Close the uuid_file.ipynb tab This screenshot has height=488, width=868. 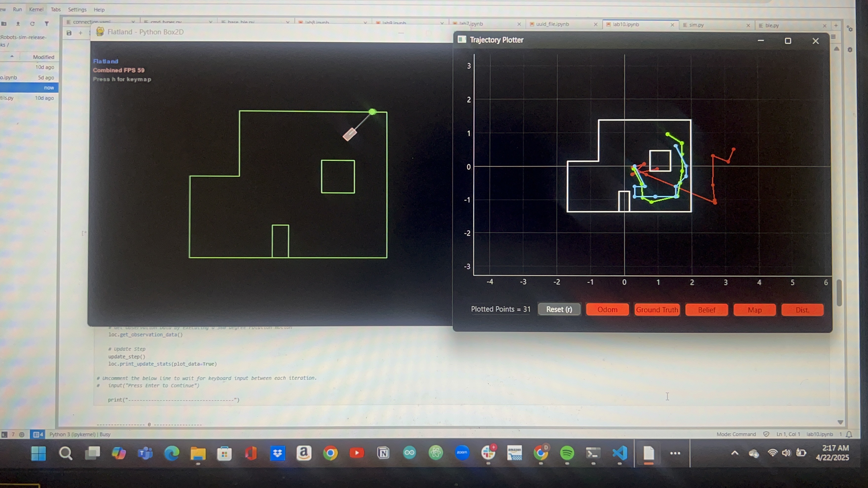(596, 24)
